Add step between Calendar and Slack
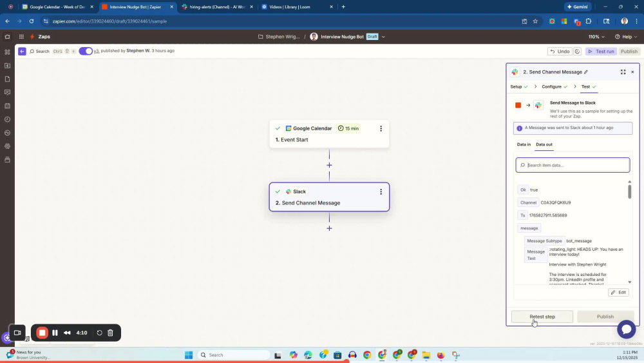644x363 pixels. (x=329, y=165)
